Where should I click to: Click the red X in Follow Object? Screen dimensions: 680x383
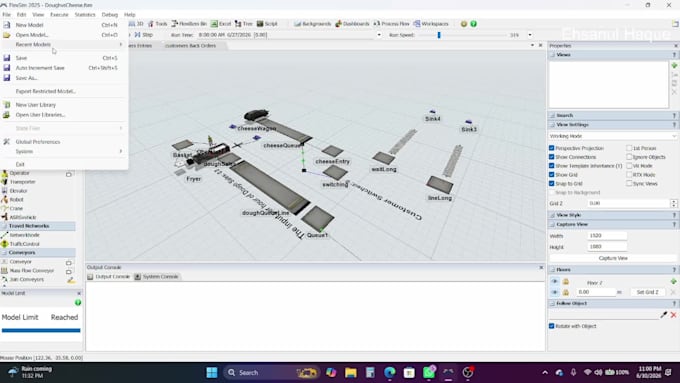pos(673,315)
